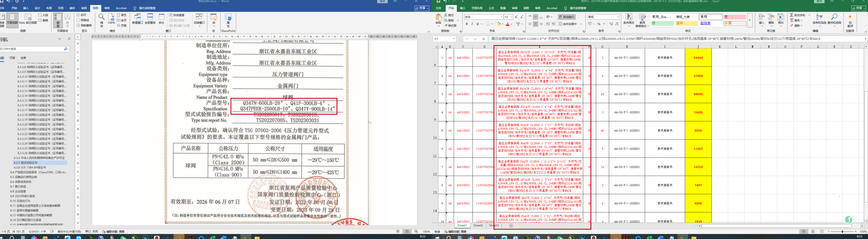Toggle 多页 multiple-pages view in Word
Screen dimensions: 868x239
click(x=122, y=20)
